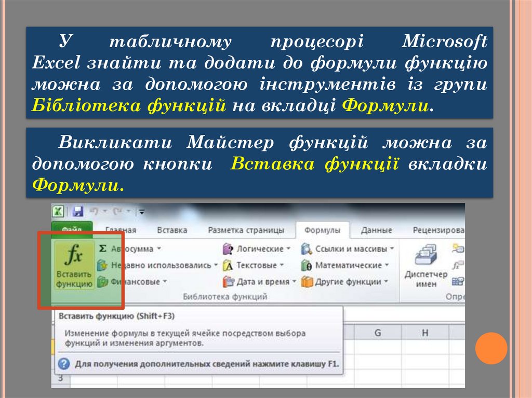
Task: Open the Диспетчер имен name manager
Action: click(426, 266)
